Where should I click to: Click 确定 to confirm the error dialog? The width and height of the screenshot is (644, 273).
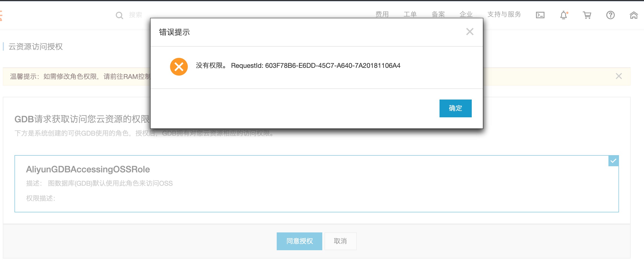coord(456,108)
